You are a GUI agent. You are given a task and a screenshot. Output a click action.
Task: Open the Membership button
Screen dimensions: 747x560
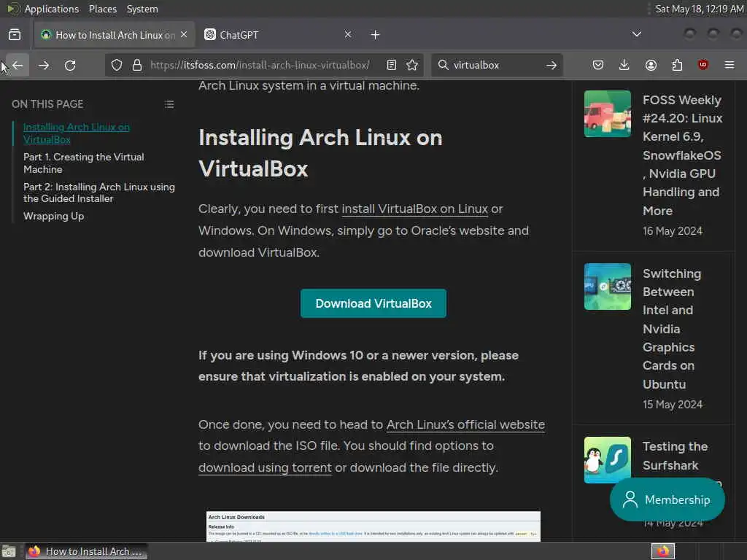[x=667, y=499]
